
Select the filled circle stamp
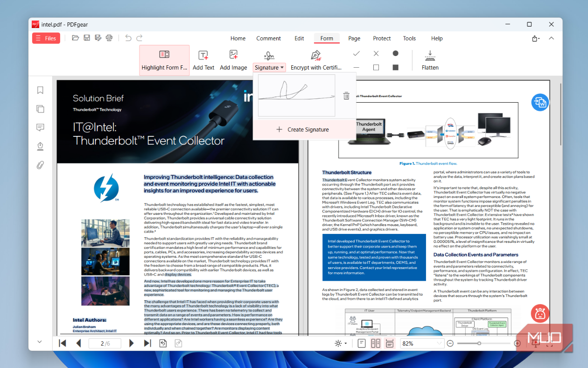click(395, 54)
